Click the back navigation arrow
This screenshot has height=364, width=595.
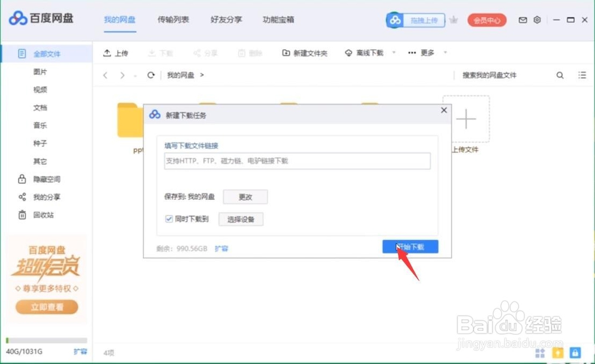(x=105, y=75)
